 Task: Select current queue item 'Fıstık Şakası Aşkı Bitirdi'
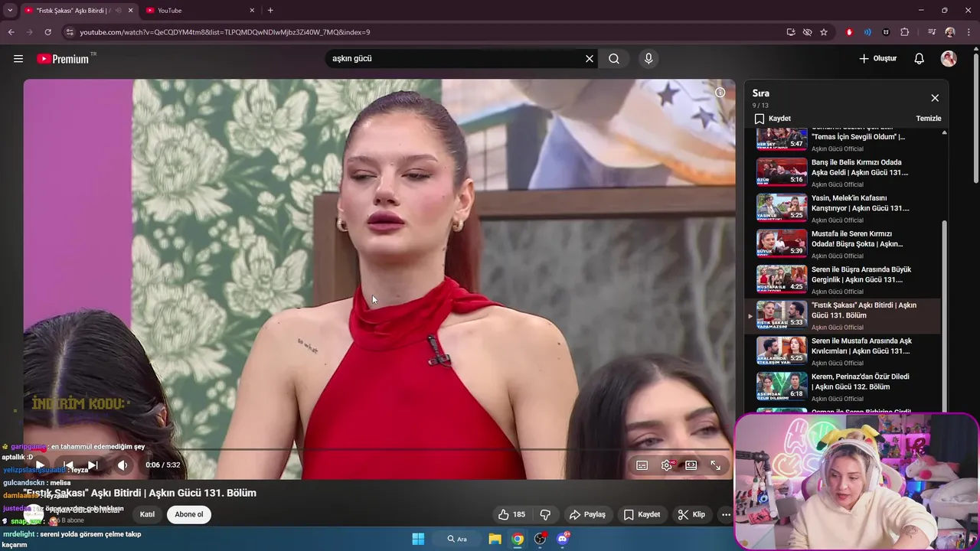pyautogui.click(x=844, y=316)
